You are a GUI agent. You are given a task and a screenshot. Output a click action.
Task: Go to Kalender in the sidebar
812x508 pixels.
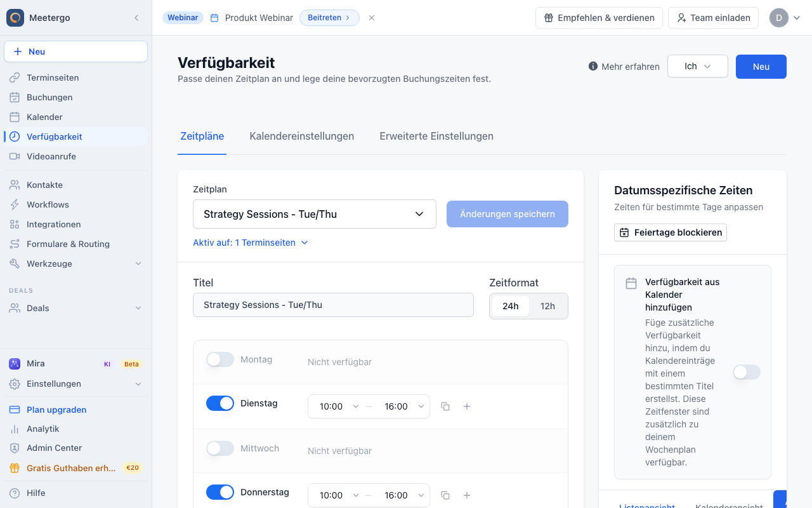[x=76, y=117]
